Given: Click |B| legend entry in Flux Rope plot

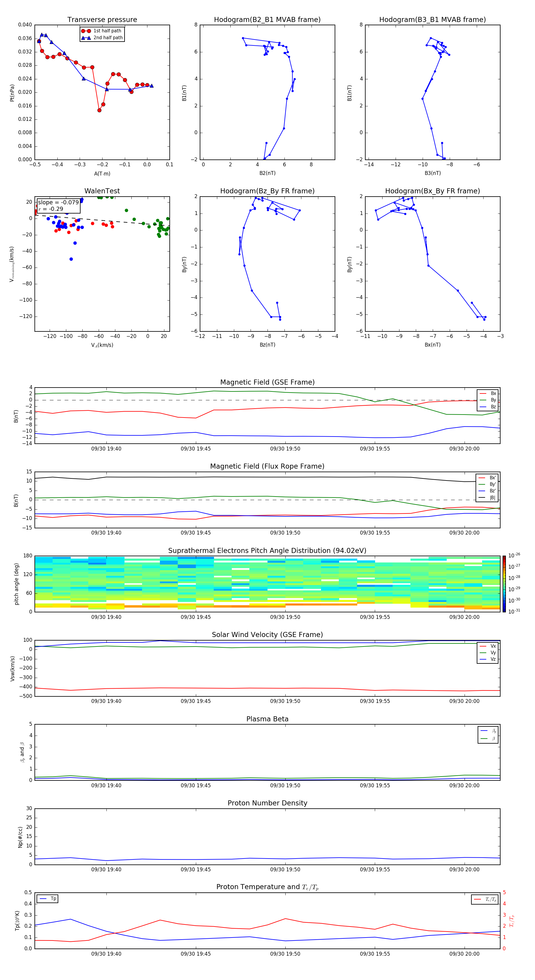Looking at the screenshot, I should 487,498.
